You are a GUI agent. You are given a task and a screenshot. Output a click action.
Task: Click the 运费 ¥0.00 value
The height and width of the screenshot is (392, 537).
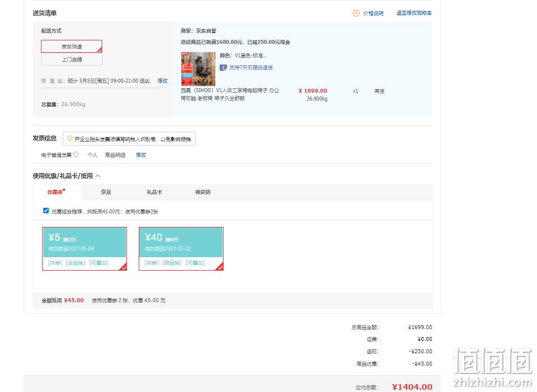point(425,339)
